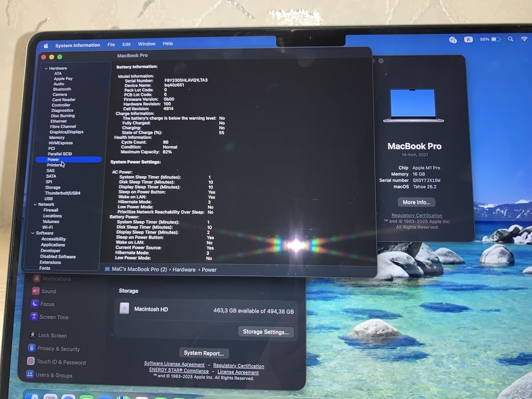The width and height of the screenshot is (532, 399).
Task: Select Locations under Network
Action: (52, 216)
